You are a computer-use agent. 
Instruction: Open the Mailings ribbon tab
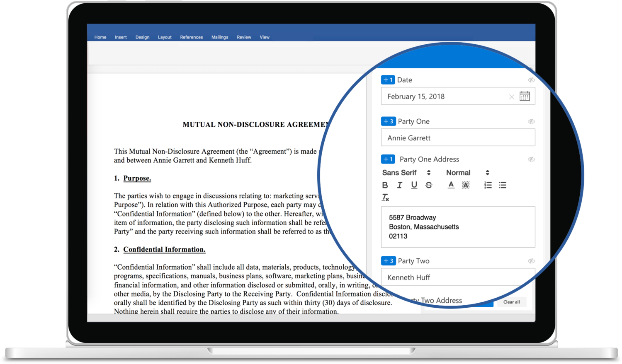(220, 37)
